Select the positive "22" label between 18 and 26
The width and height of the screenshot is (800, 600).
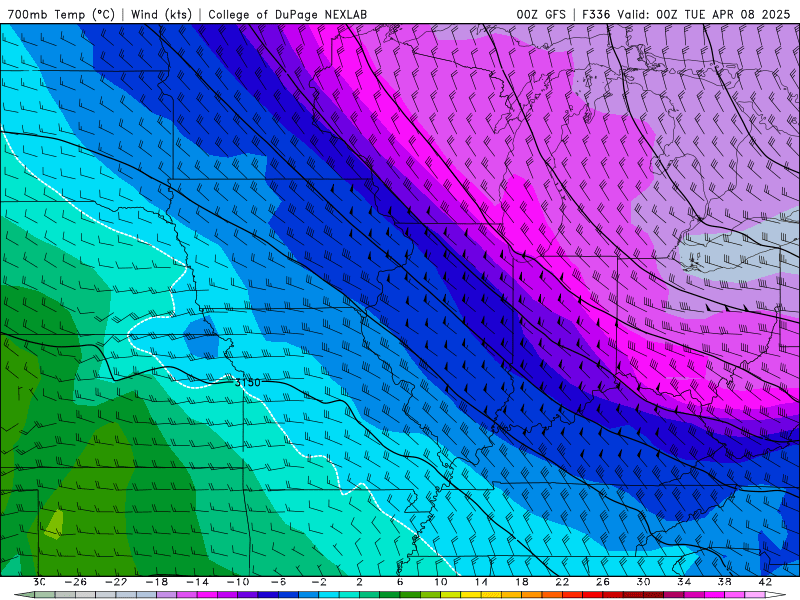[562, 582]
